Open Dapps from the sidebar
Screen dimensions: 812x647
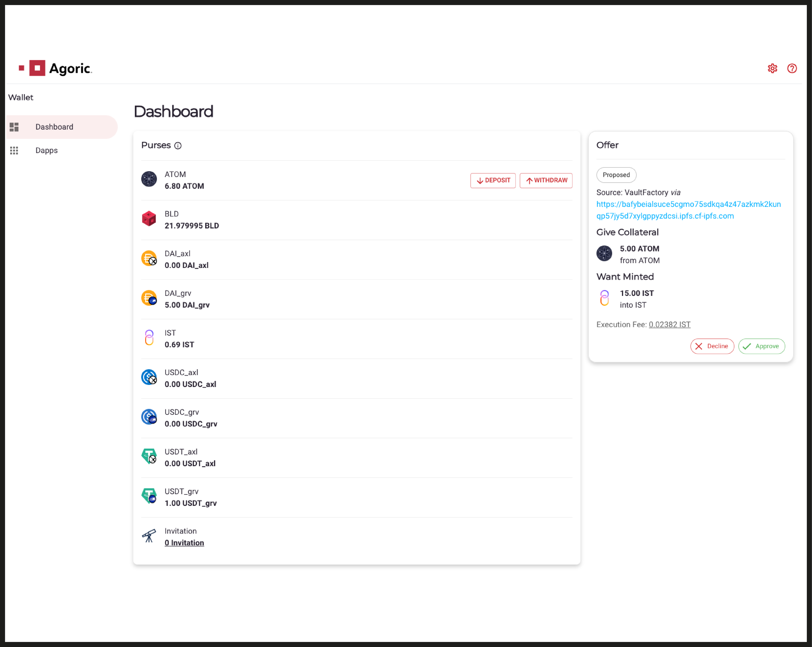[46, 150]
